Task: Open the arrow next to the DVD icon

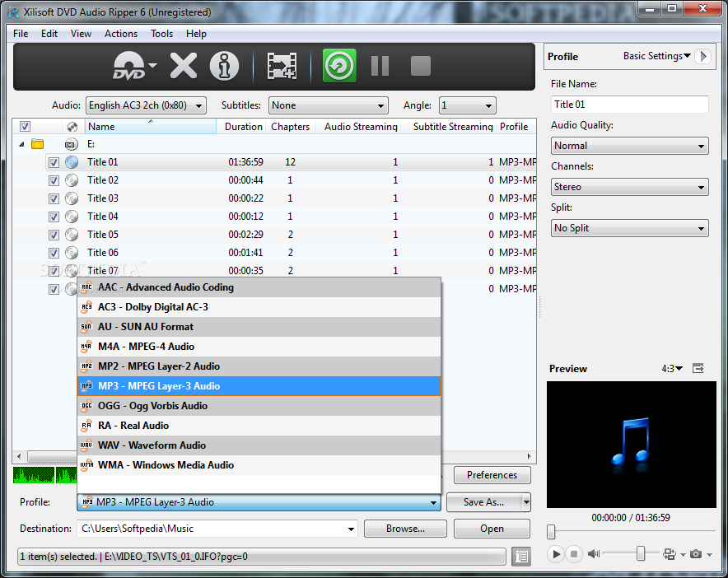Action: [152, 66]
